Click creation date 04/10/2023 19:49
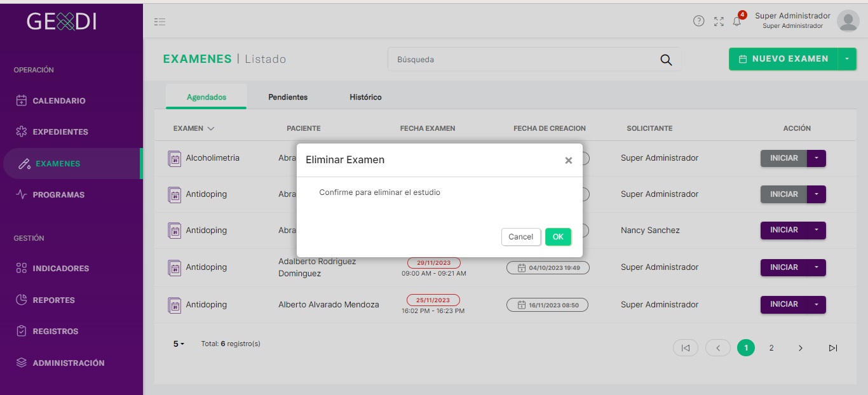Image resolution: width=868 pixels, height=395 pixels. coord(548,268)
